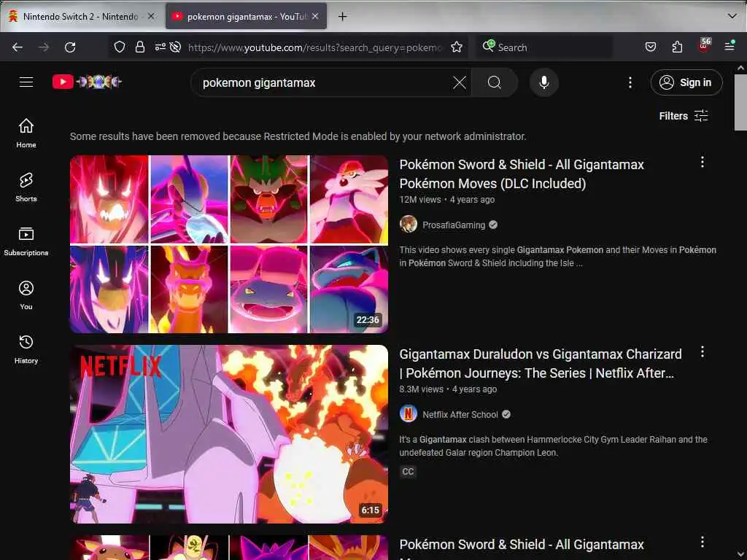The width and height of the screenshot is (747, 560).
Task: Open the All Gigantamax Pokémon Moves (DLC Included) title
Action: tap(522, 174)
